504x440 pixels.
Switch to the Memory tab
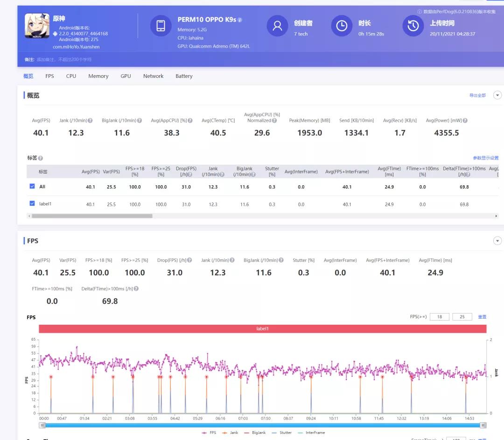98,76
